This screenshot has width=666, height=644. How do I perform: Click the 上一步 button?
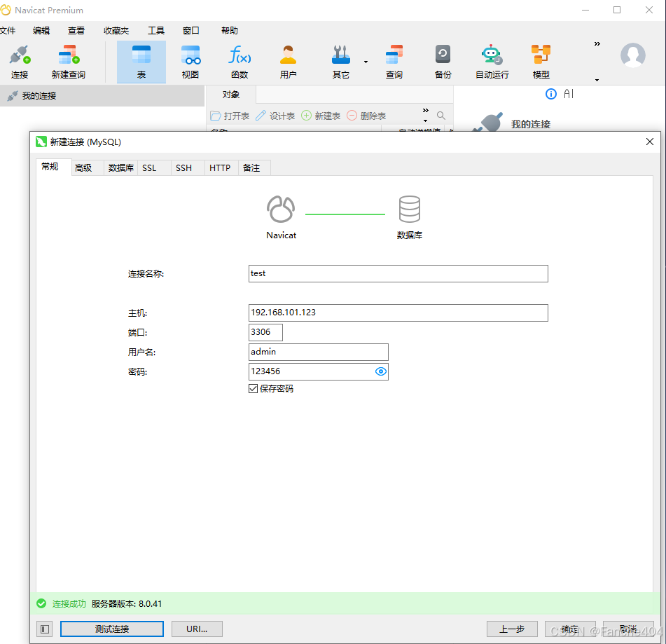pos(512,629)
